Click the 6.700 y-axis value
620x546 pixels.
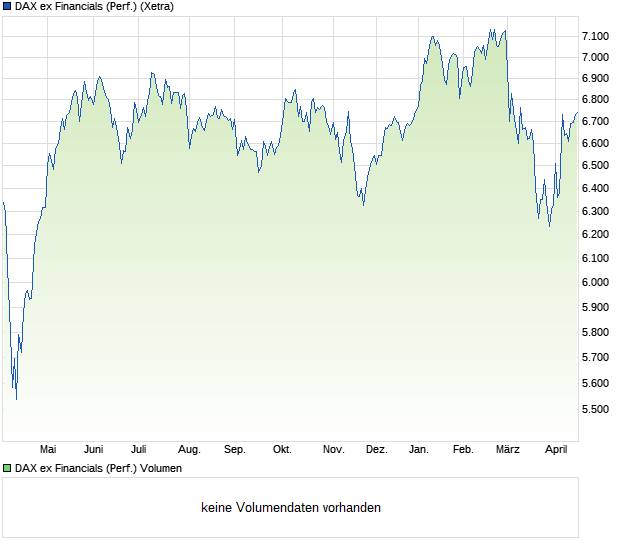595,121
